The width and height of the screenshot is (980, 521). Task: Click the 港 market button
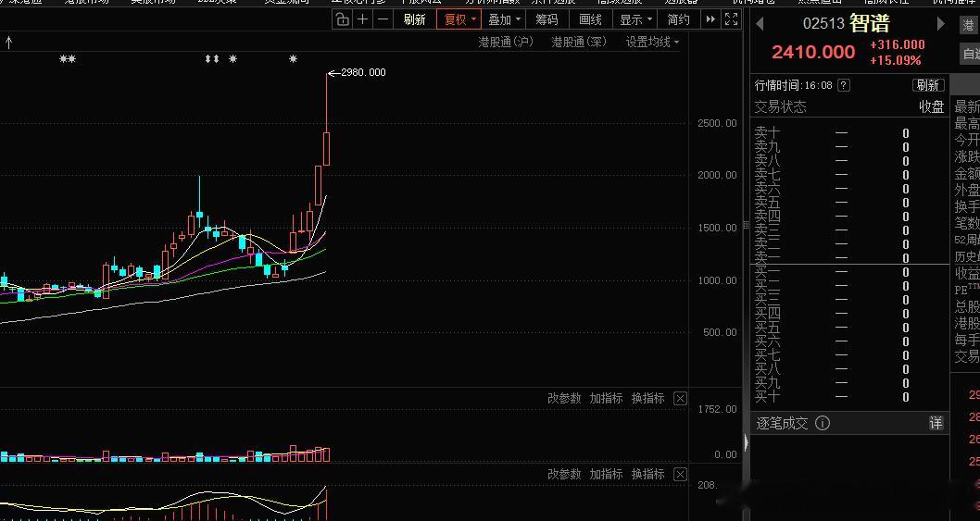[970, 25]
